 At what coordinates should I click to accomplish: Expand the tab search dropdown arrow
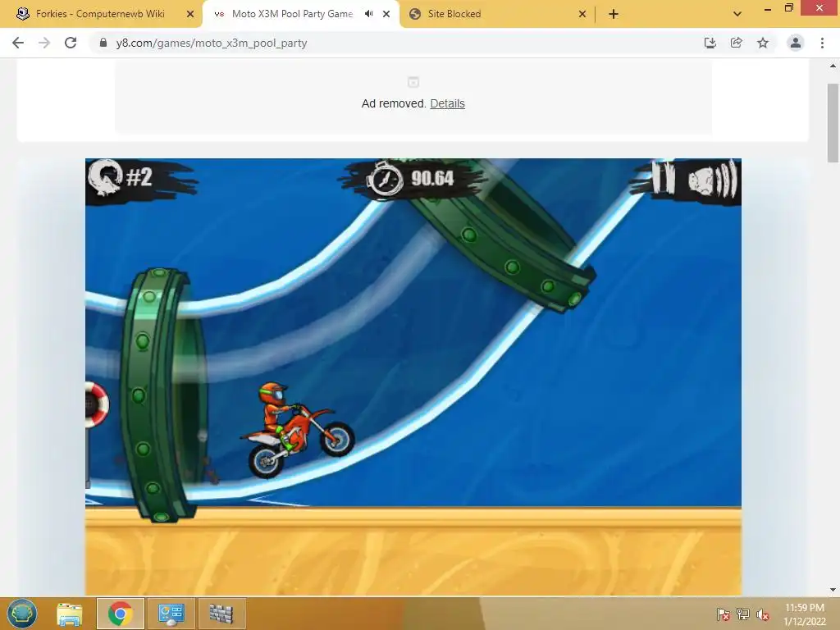tap(737, 14)
